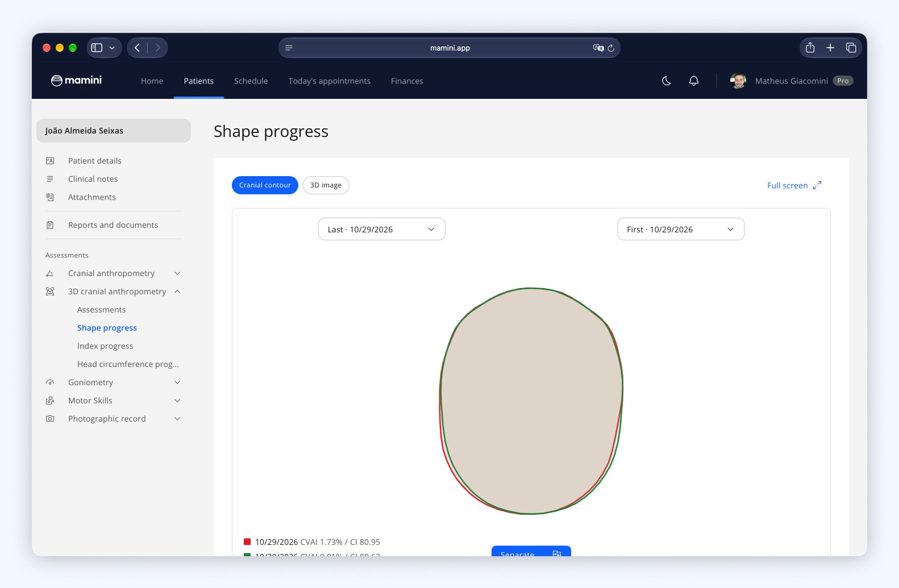
Task: Click the Separate button
Action: coord(531,552)
